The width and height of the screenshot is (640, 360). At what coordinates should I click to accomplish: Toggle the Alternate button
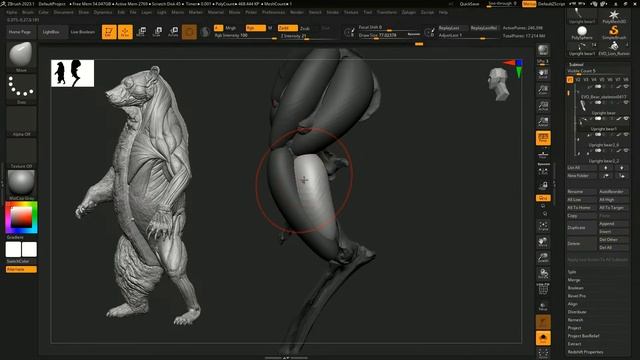pos(21,269)
